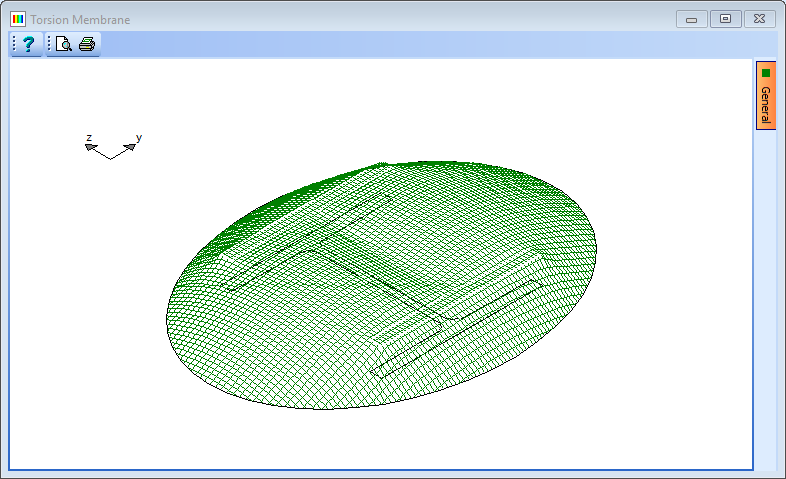Viewport: 786px width, 479px height.
Task: Click the green membrane mesh plot
Action: [x=382, y=286]
